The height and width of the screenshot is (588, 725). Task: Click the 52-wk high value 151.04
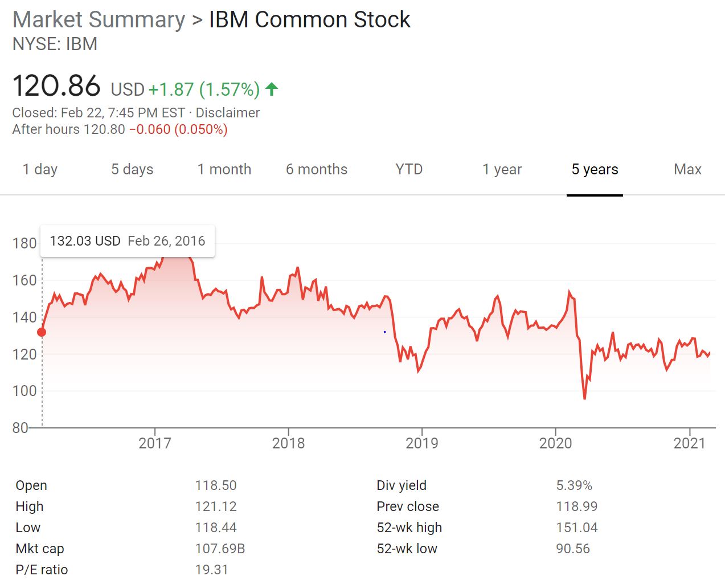[x=577, y=527]
